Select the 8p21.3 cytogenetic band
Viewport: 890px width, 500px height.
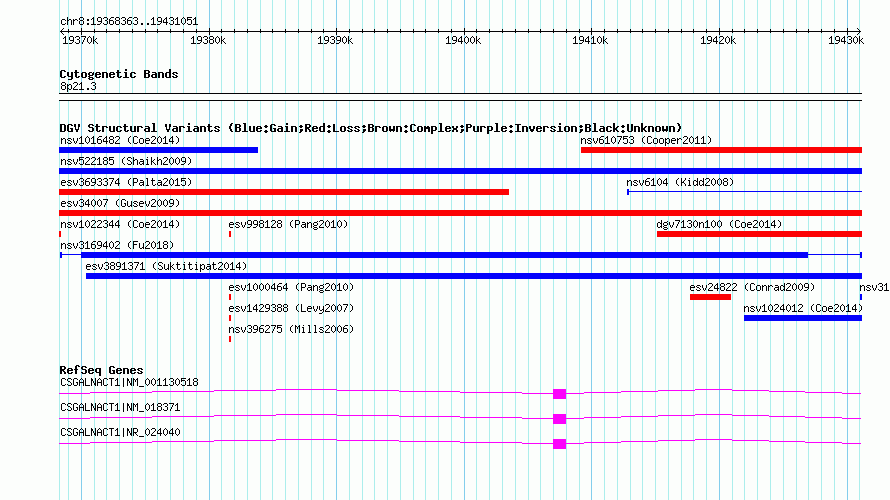[x=460, y=97]
